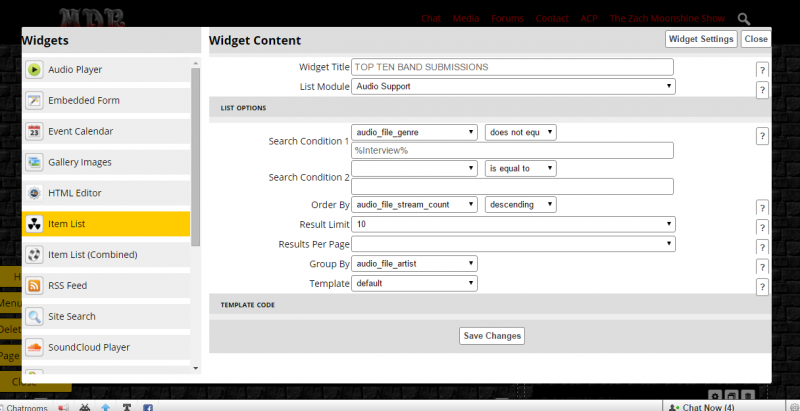
Task: Expand the List Module dropdown
Action: coord(513,86)
